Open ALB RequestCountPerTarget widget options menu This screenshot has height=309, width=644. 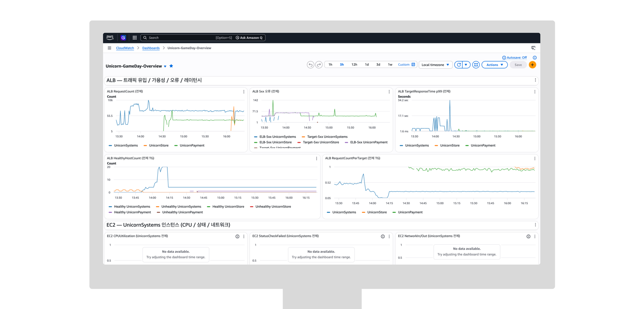pos(535,159)
